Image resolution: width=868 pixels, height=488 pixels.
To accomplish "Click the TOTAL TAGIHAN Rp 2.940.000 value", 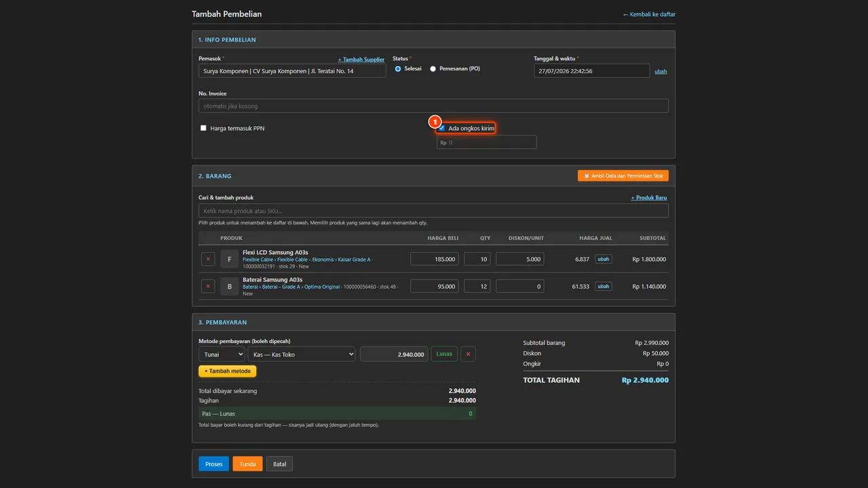I will 645,380.
